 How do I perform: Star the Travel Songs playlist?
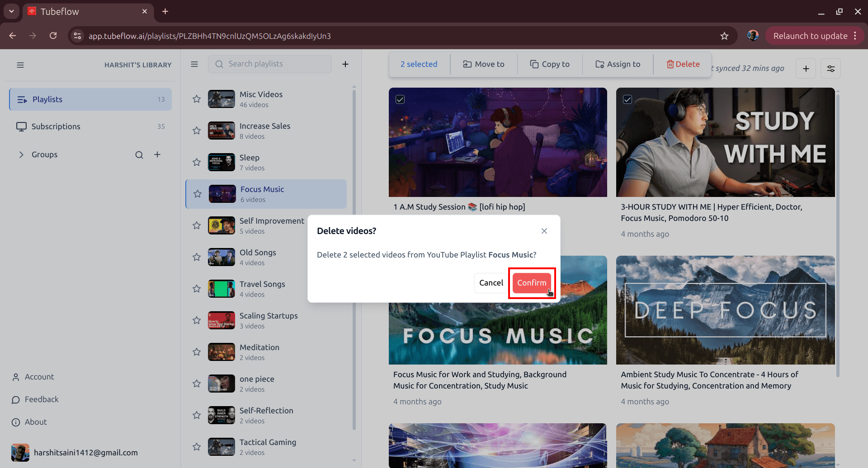(196, 288)
